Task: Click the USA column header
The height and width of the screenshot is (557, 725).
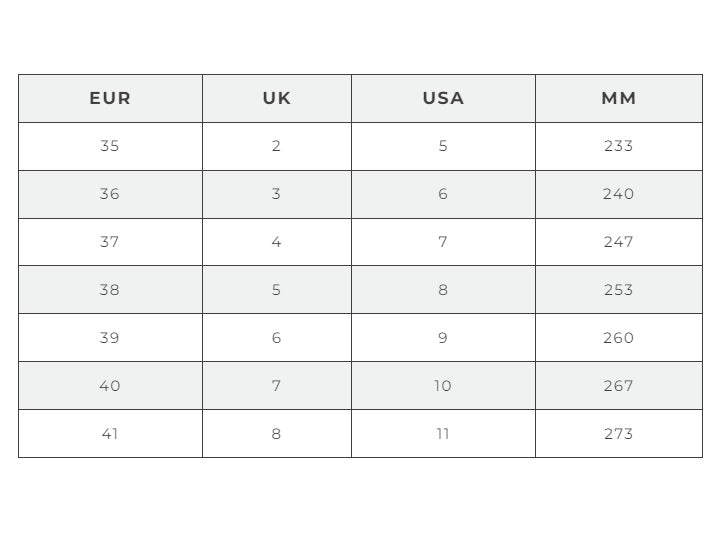Action: click(x=443, y=98)
